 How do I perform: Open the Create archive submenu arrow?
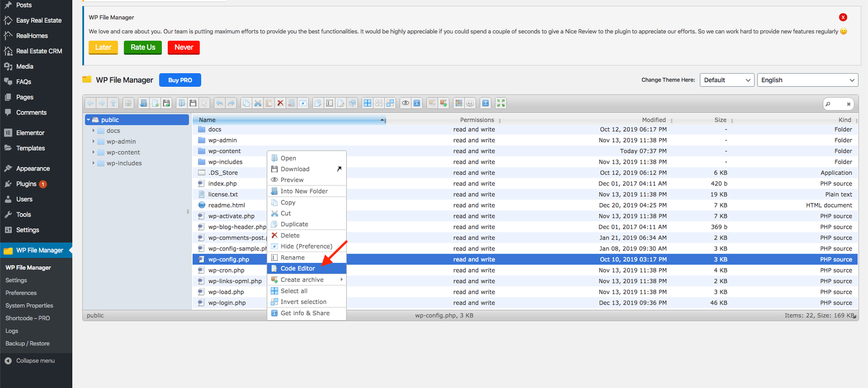341,280
